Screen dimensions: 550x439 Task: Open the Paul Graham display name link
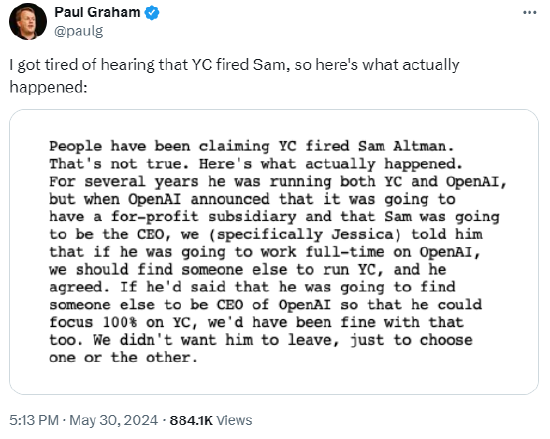[x=97, y=13]
